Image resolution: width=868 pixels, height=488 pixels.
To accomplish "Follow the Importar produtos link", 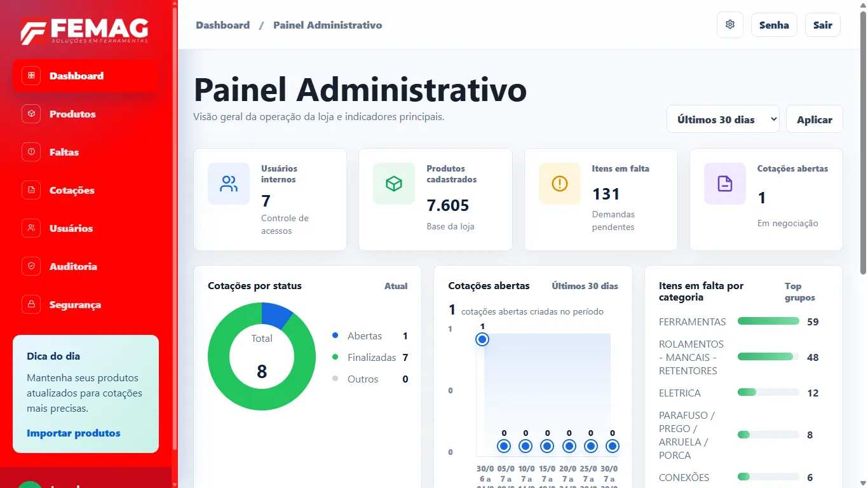I will coord(74,433).
